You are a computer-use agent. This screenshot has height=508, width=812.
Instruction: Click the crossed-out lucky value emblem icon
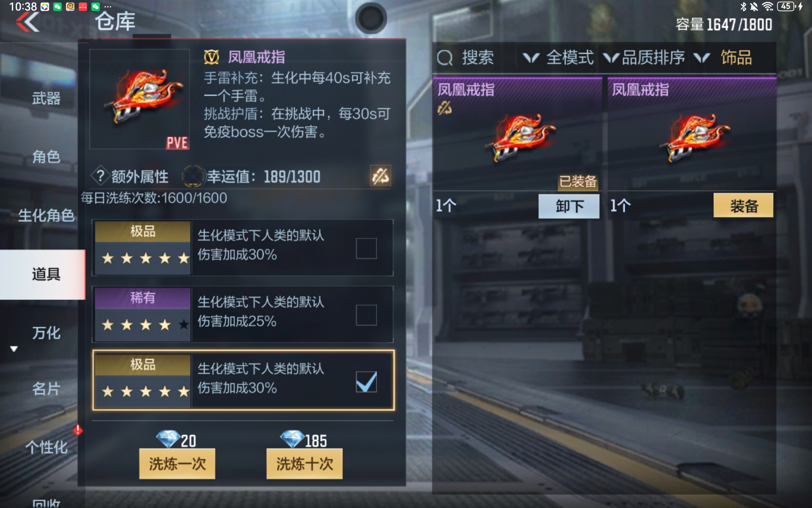click(193, 176)
